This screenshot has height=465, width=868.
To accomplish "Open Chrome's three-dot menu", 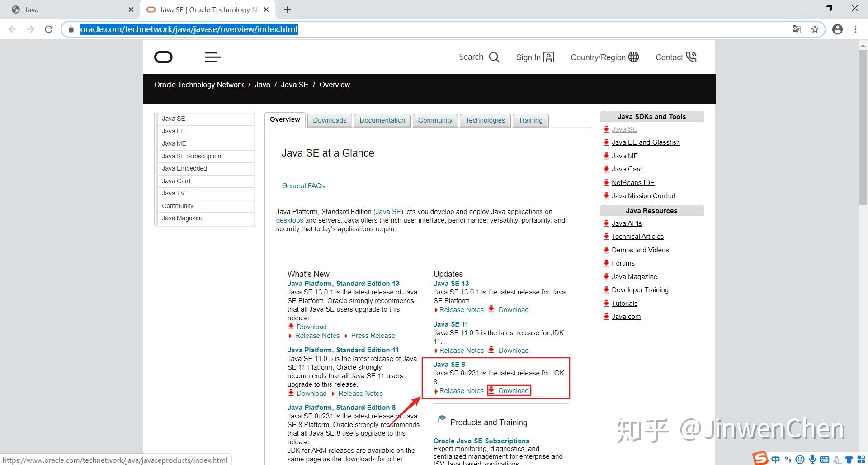I will [x=855, y=29].
